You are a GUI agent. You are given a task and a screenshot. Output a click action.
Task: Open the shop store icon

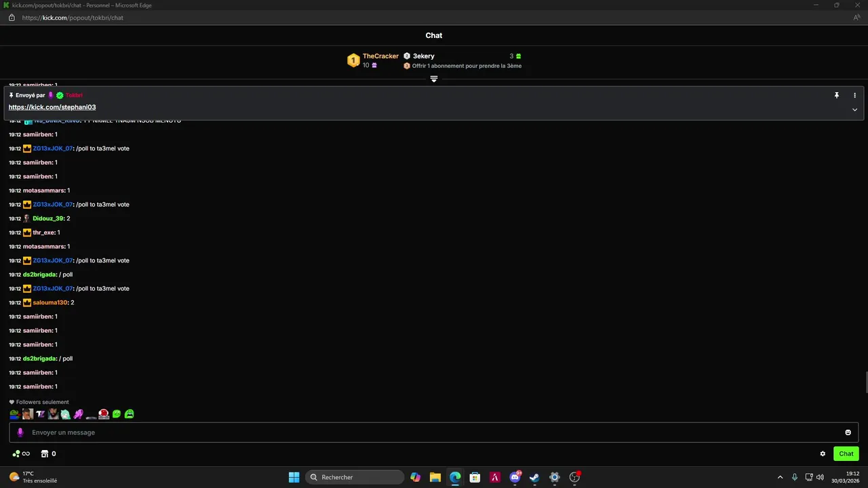[x=45, y=454]
